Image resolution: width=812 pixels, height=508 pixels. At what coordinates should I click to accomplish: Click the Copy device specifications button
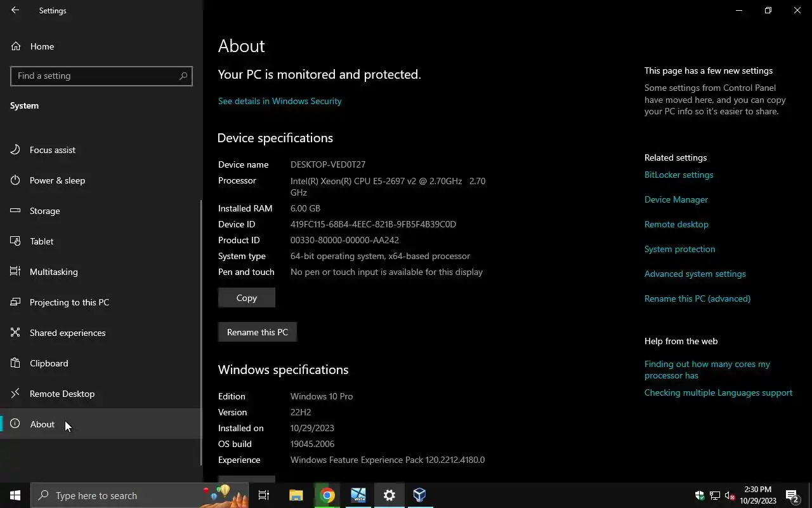pyautogui.click(x=247, y=298)
